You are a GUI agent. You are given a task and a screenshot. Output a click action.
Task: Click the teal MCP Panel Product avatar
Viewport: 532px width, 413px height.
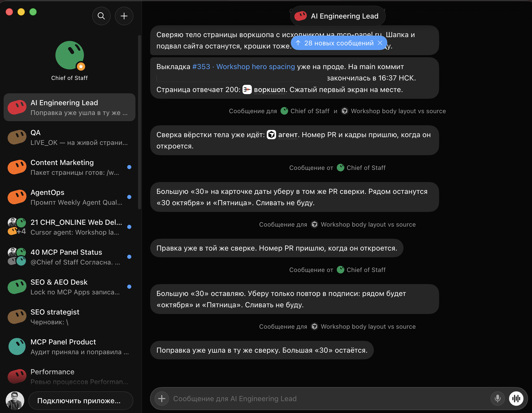click(17, 346)
